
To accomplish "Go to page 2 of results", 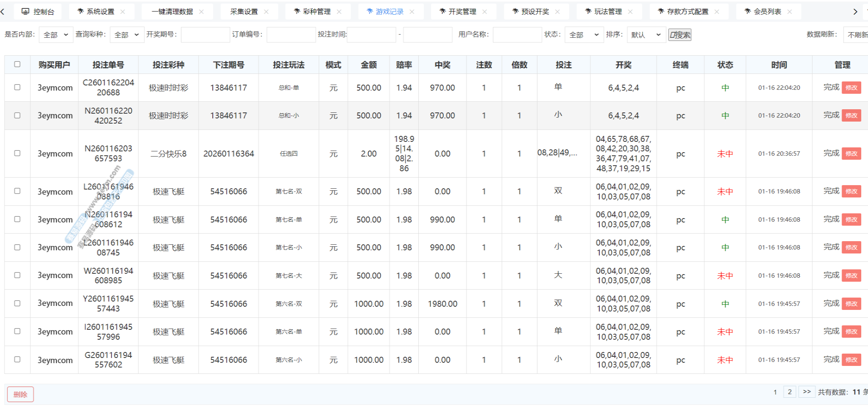I will click(x=789, y=392).
